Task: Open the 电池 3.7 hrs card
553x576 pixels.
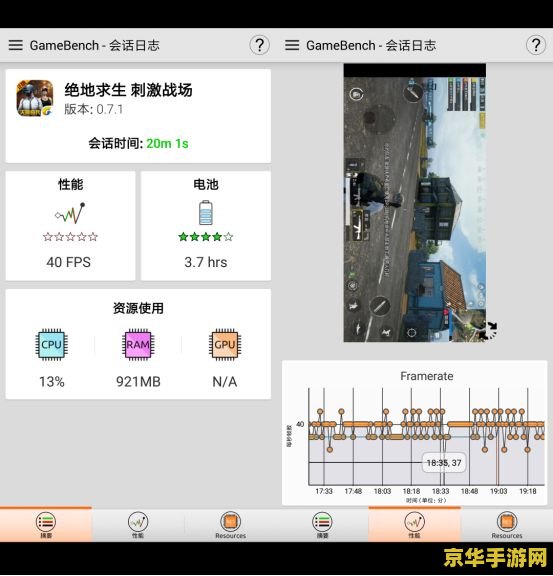Action: coord(206,226)
